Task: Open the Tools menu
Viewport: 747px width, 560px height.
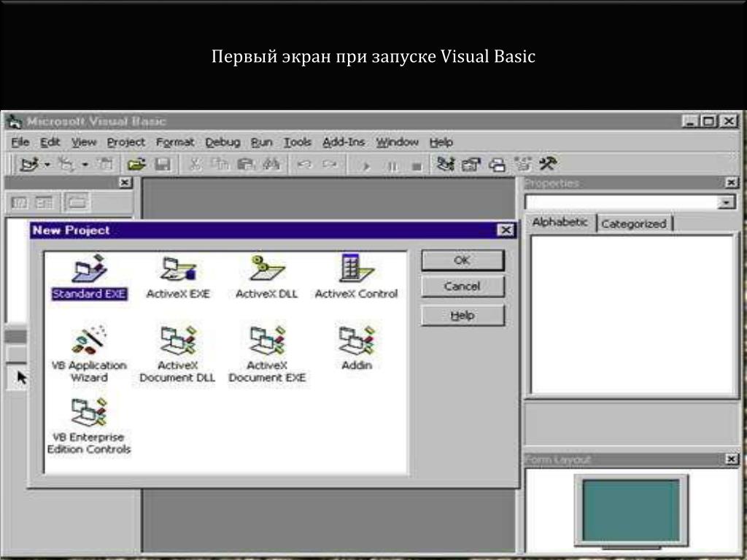Action: click(298, 142)
